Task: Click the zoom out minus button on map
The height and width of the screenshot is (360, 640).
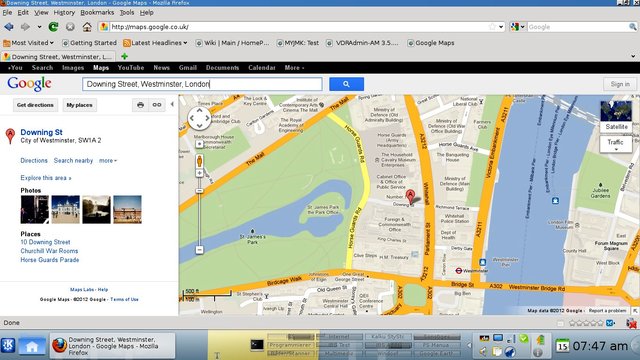Action: pyautogui.click(x=199, y=249)
